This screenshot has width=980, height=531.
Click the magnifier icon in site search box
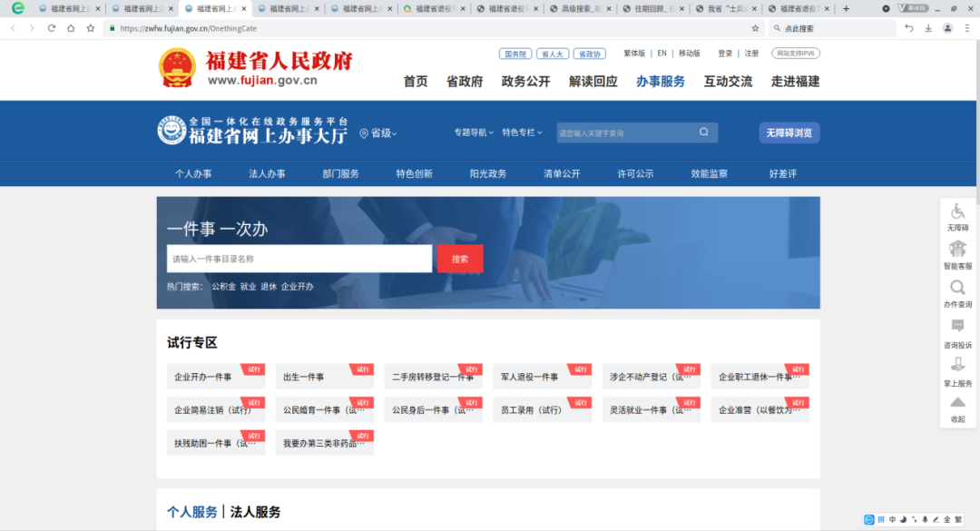(703, 133)
